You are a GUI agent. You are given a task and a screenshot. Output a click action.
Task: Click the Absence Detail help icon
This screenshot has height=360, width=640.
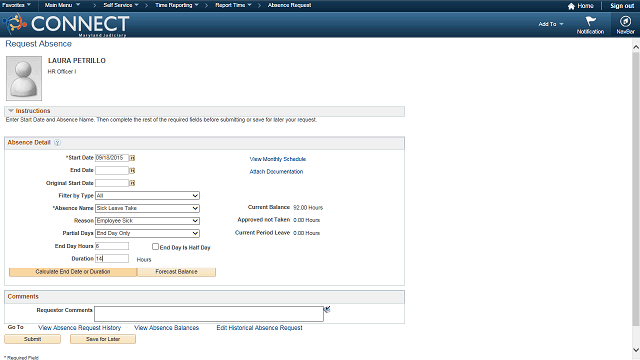click(58, 142)
